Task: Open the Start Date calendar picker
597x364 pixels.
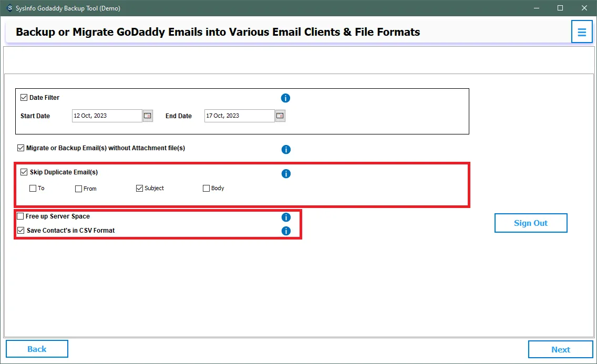Action: pyautogui.click(x=148, y=116)
